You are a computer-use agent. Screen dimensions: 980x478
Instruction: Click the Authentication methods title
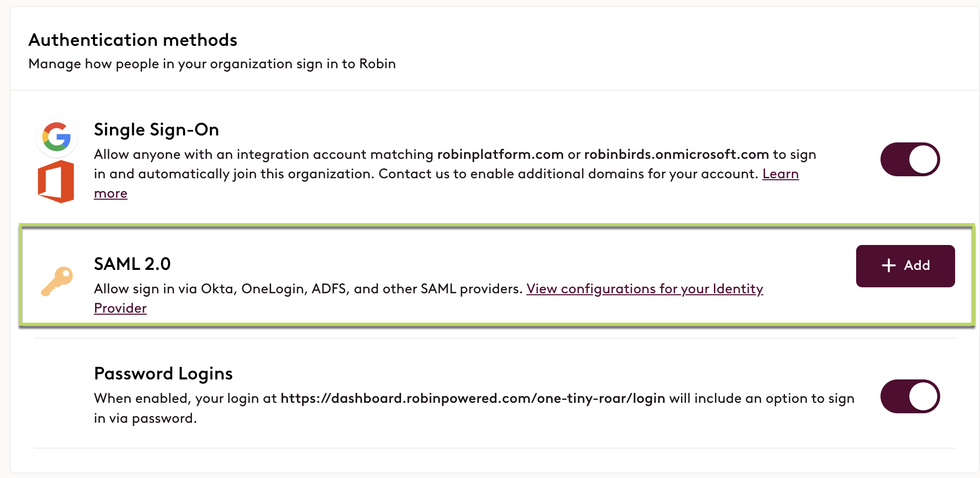click(x=133, y=40)
